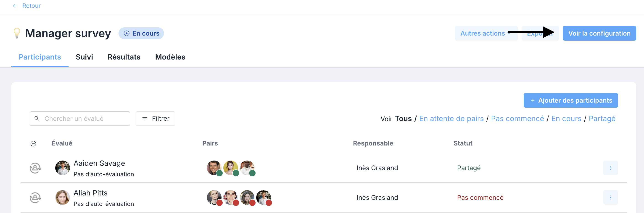Click the play icon in En cours badge
Viewport: 644px width, 213px height.
point(127,33)
